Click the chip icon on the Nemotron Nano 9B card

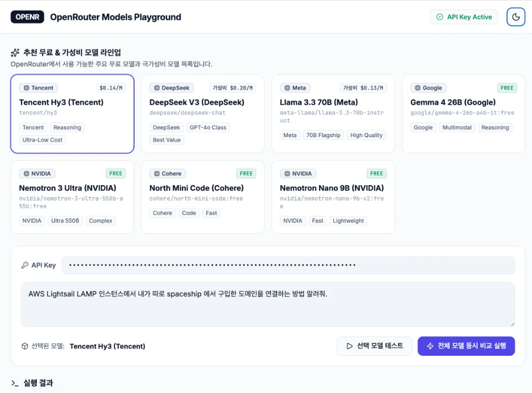point(287,173)
